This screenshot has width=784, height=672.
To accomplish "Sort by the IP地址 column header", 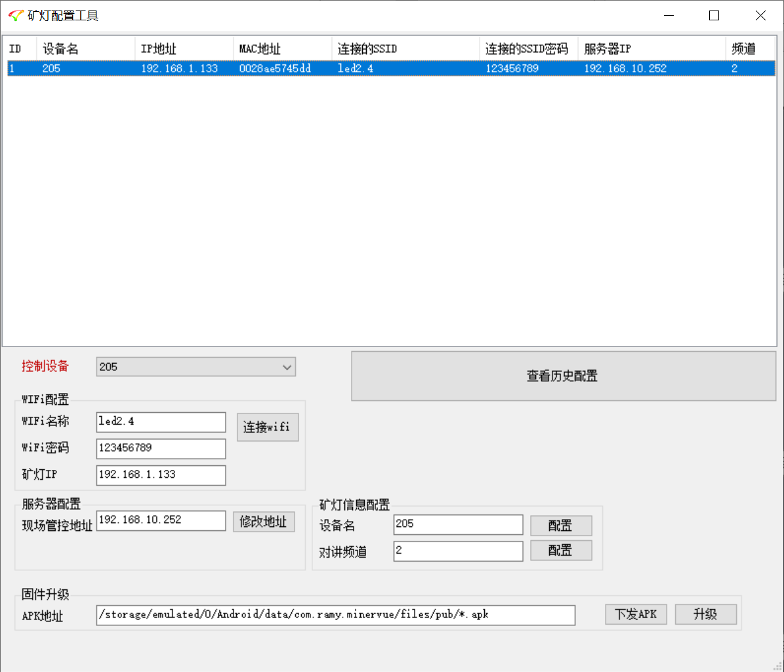I will coord(184,49).
